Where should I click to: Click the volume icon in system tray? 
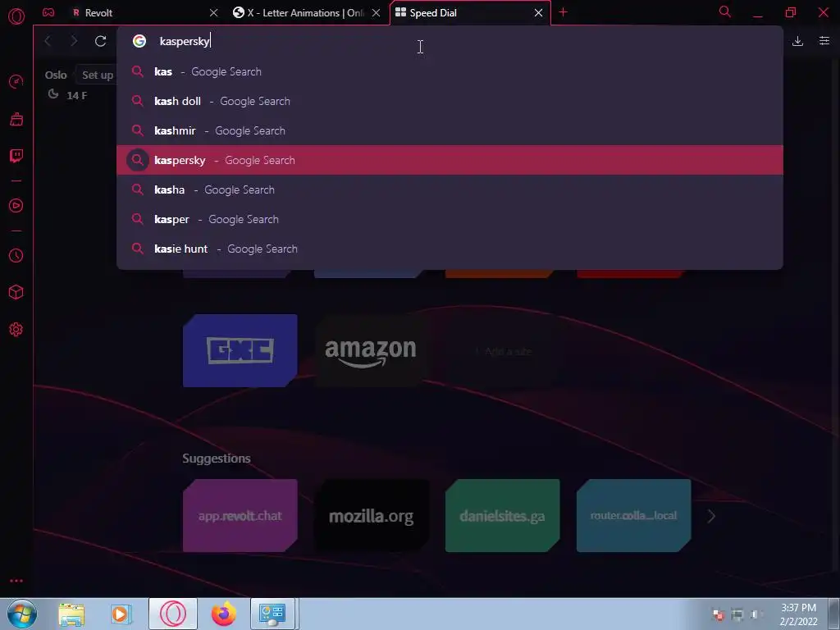click(756, 614)
